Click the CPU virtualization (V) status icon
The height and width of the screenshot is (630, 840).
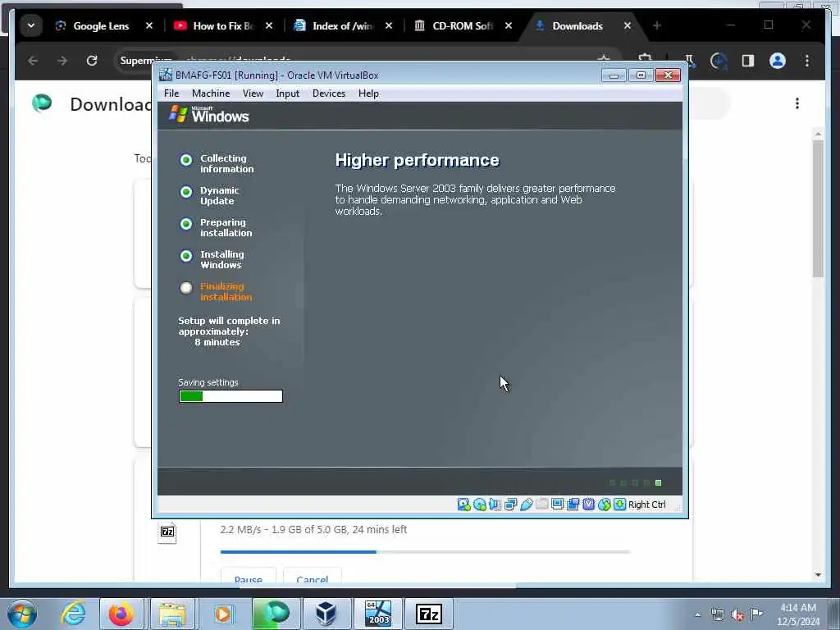point(588,504)
